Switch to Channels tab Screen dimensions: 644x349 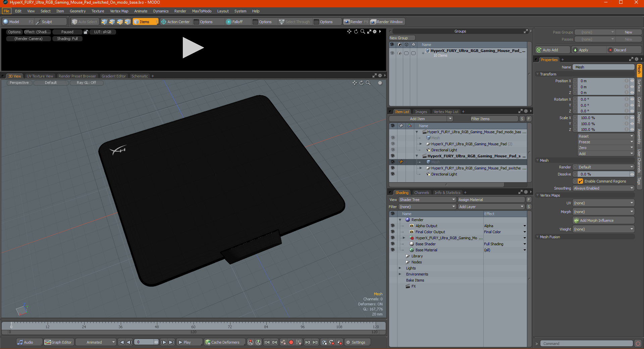422,193
